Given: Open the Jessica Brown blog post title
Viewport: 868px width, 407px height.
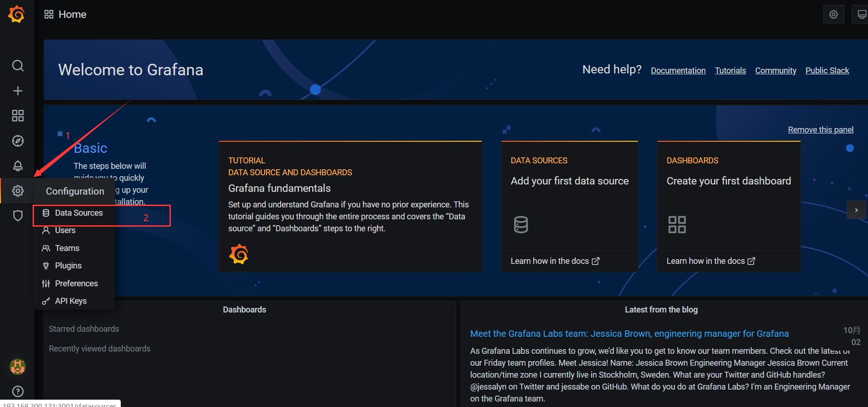Looking at the screenshot, I should click(629, 334).
